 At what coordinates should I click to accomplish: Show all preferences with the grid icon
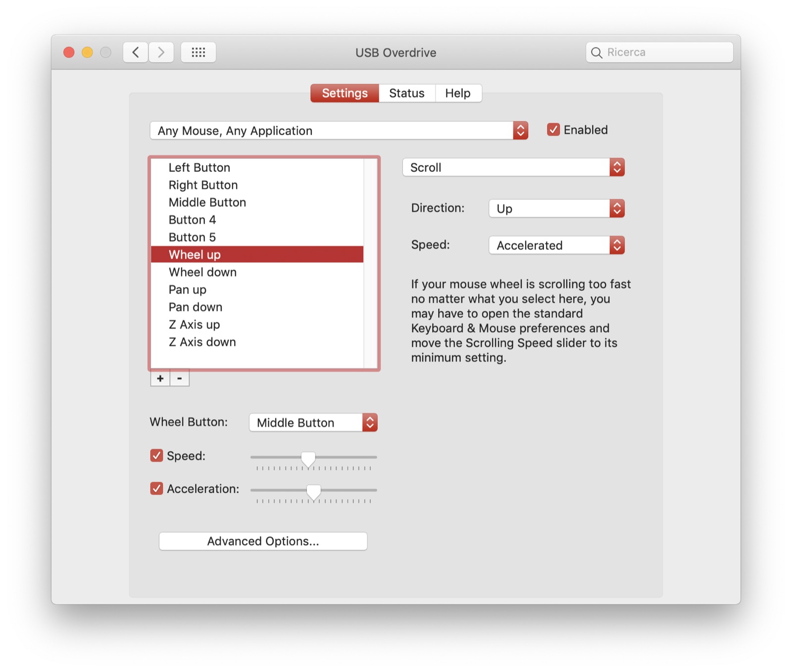point(198,52)
